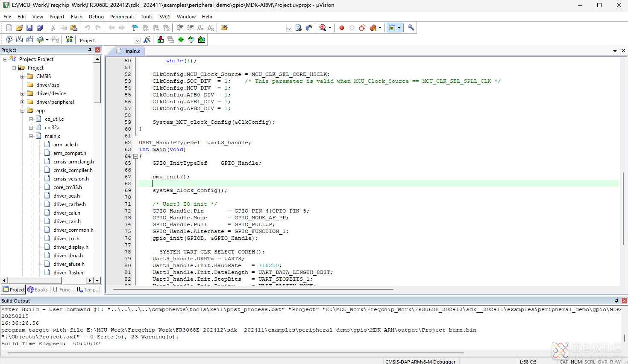Open the window layout dropdown arrow

[399, 28]
